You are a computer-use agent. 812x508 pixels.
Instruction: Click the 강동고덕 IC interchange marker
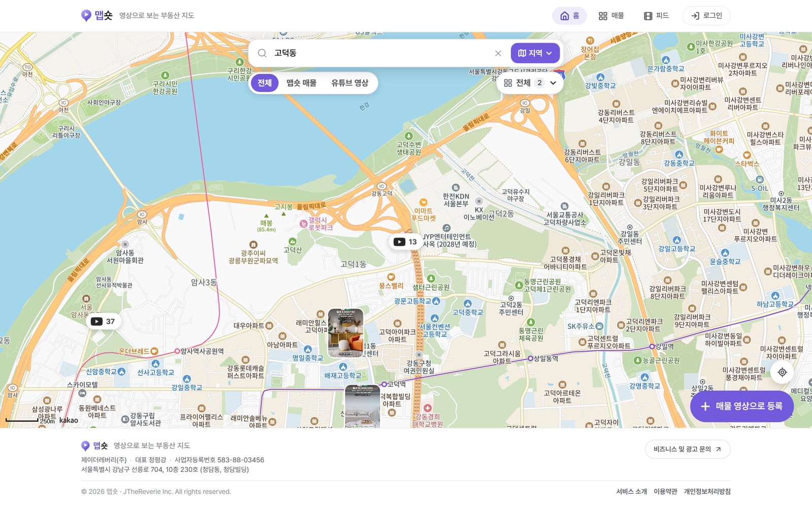tap(382, 186)
